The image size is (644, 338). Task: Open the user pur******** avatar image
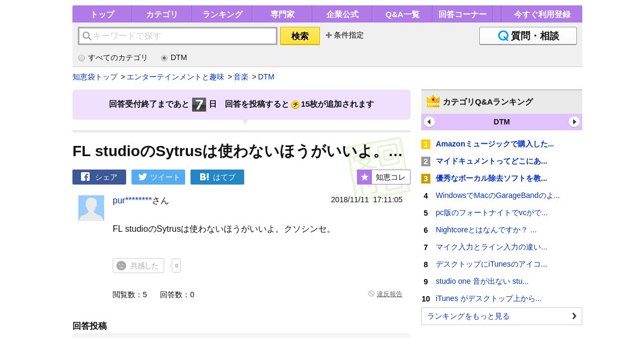coord(91,208)
